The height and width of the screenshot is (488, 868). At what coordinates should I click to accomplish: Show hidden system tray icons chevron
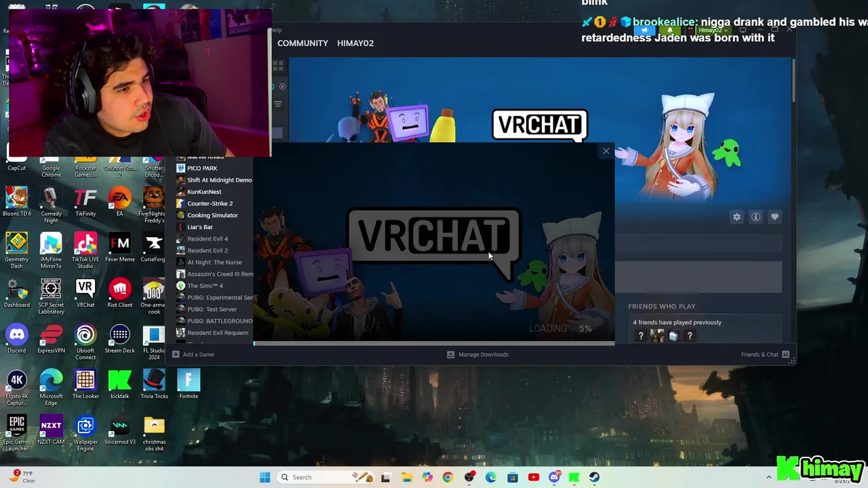pyautogui.click(x=769, y=477)
